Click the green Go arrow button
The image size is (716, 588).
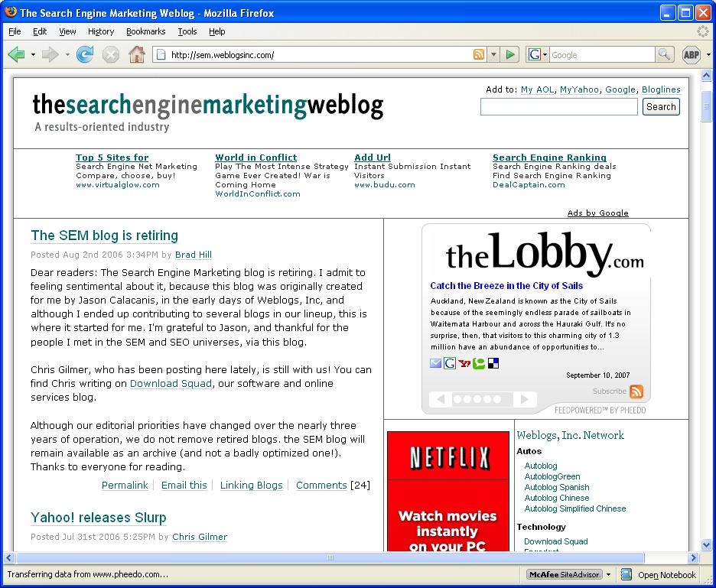510,55
